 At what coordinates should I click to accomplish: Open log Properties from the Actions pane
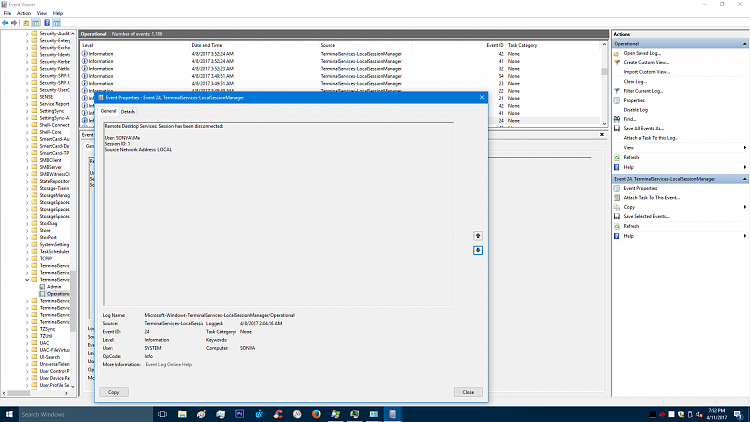tap(634, 100)
